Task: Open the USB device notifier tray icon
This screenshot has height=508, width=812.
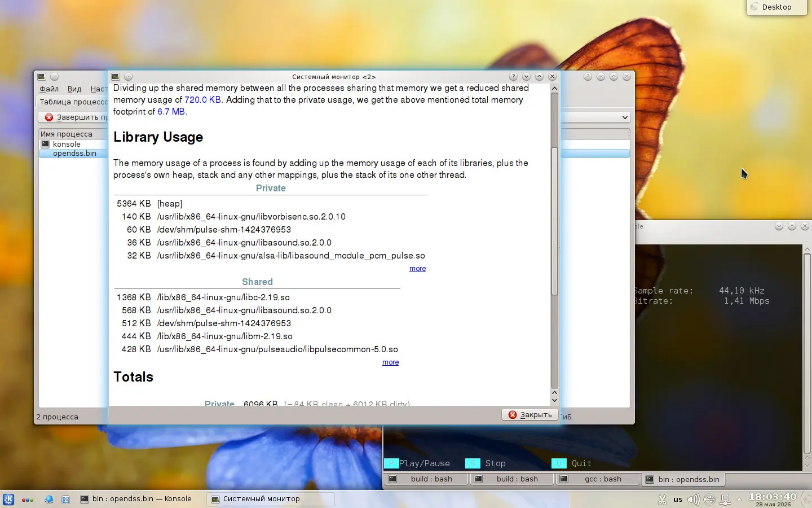Action: coord(709,500)
